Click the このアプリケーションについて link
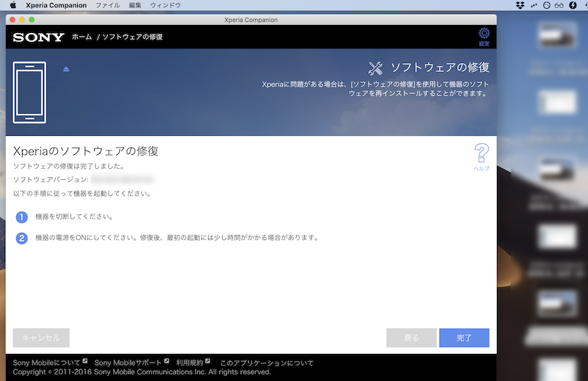The width and height of the screenshot is (588, 381). point(267,363)
